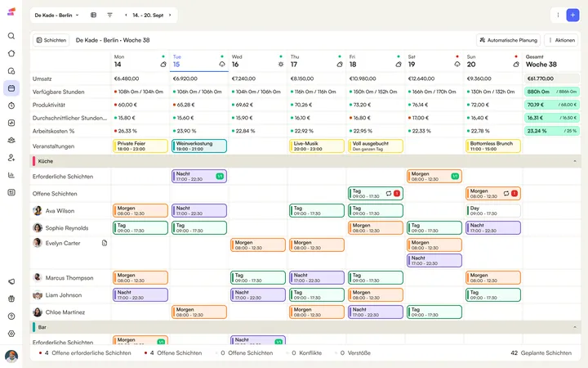
Task: Open the sidebar icon below the reports chart
Action: pyautogui.click(x=11, y=192)
